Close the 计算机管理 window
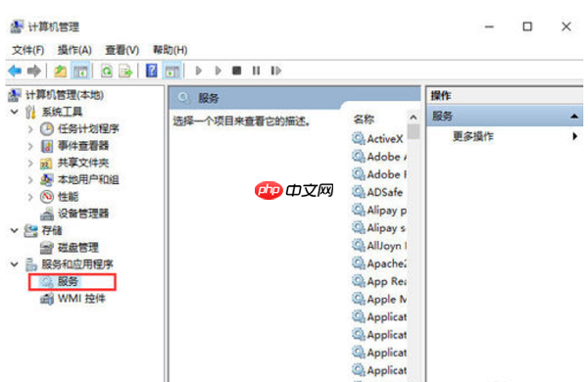588x382 pixels. click(566, 26)
